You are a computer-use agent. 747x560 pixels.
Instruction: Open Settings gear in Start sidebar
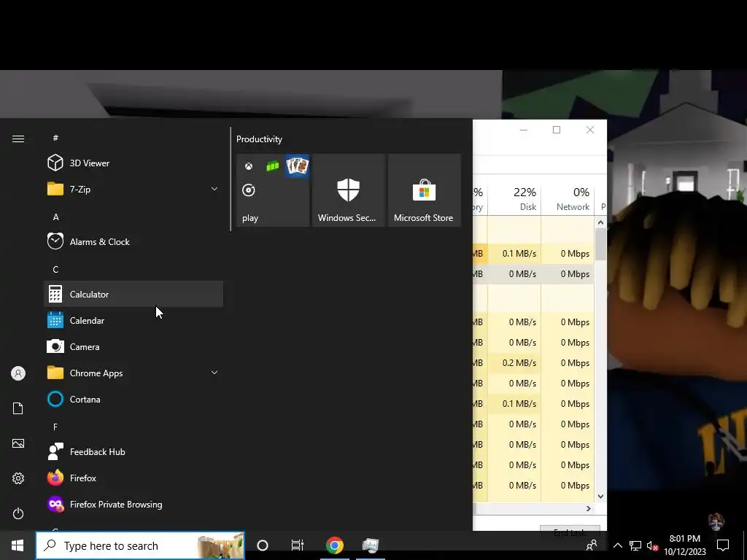coord(18,478)
